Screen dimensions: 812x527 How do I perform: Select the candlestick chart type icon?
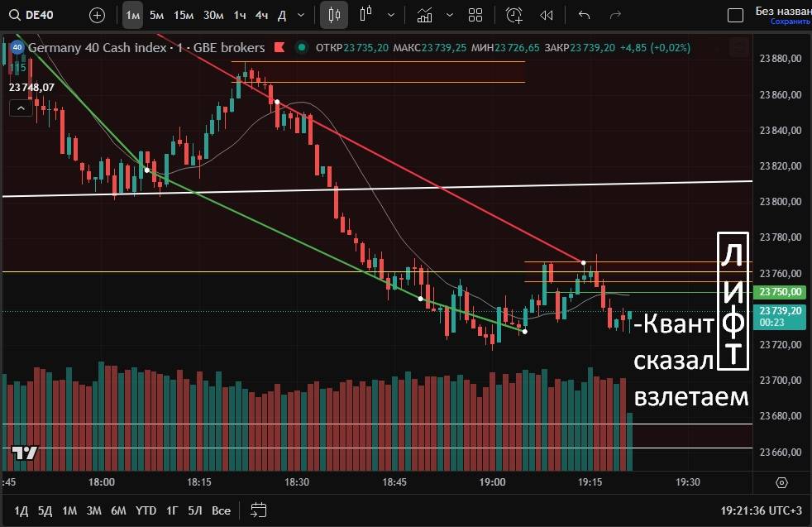pyautogui.click(x=334, y=15)
